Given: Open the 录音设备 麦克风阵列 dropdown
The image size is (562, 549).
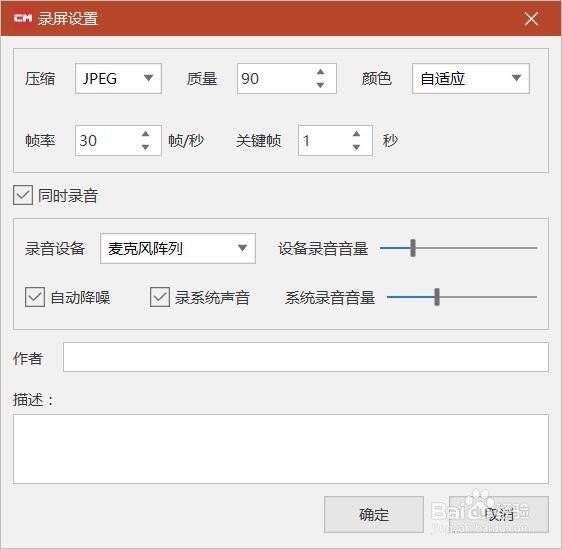Looking at the screenshot, I should coord(178,248).
